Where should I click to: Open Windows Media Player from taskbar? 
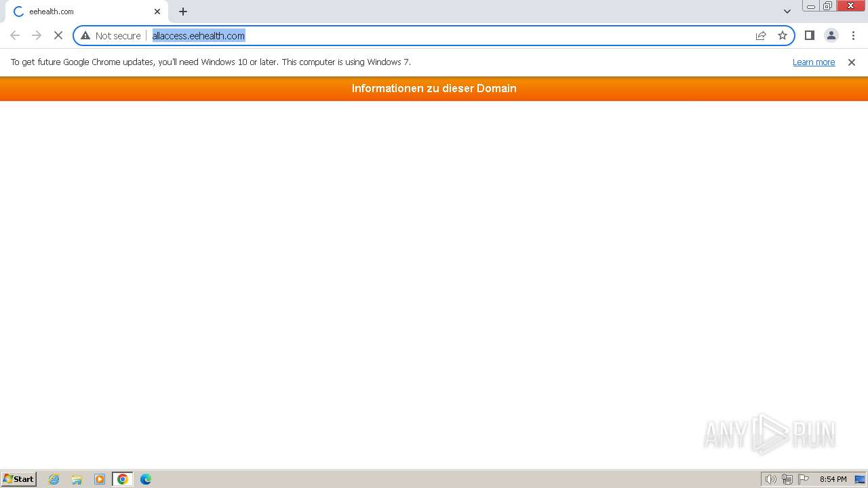[x=100, y=479]
